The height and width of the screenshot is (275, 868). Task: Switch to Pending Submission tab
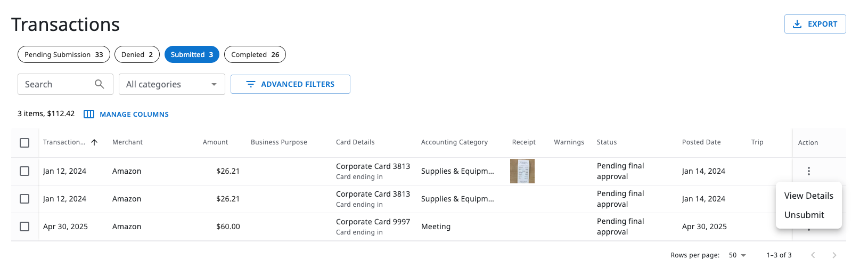63,54
